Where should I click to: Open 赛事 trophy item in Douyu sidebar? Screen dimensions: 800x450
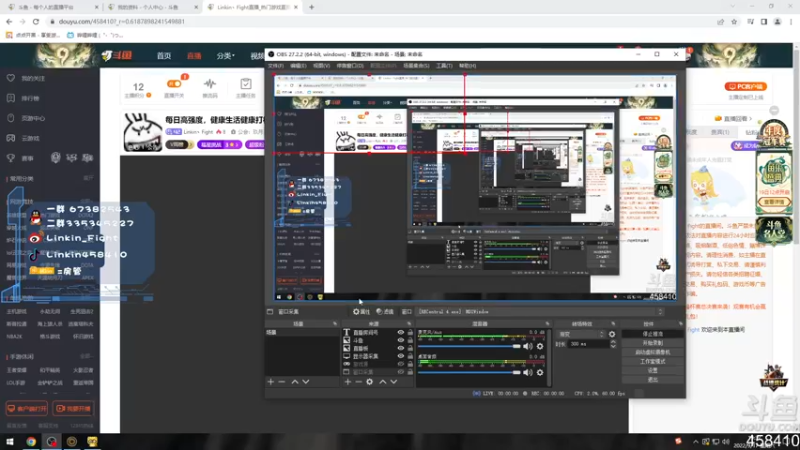click(x=20, y=158)
